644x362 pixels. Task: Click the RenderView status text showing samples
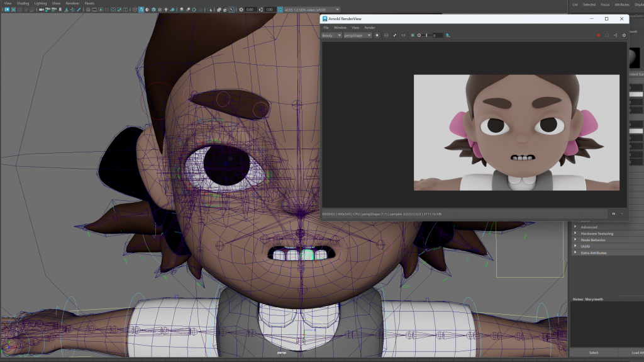point(382,214)
